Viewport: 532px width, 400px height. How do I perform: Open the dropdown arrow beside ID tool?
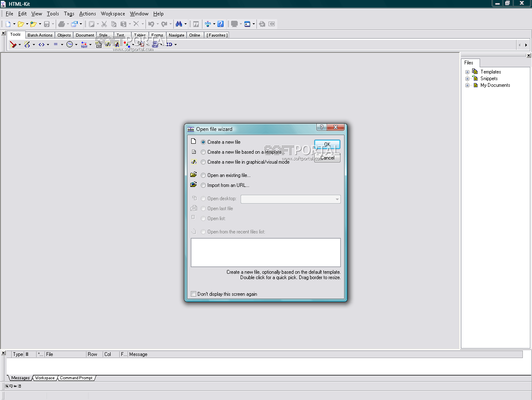coord(175,44)
